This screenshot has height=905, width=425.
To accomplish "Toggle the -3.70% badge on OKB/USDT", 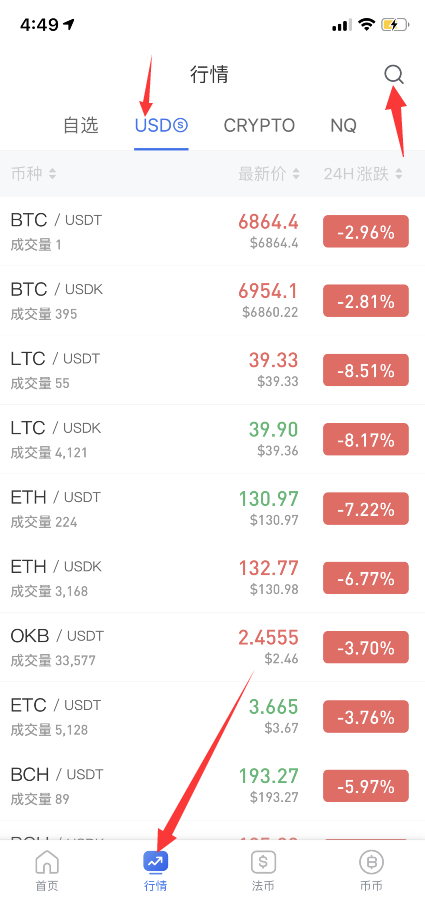I will click(x=366, y=647).
